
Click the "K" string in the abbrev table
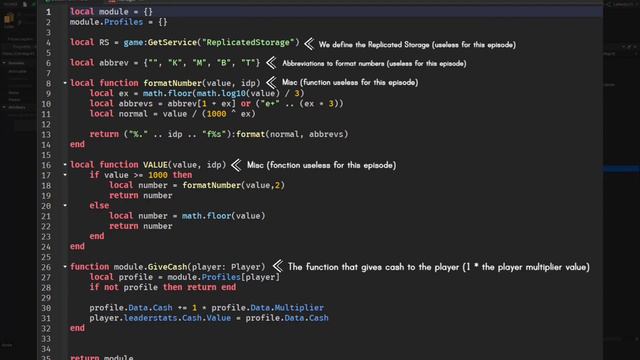click(175, 63)
